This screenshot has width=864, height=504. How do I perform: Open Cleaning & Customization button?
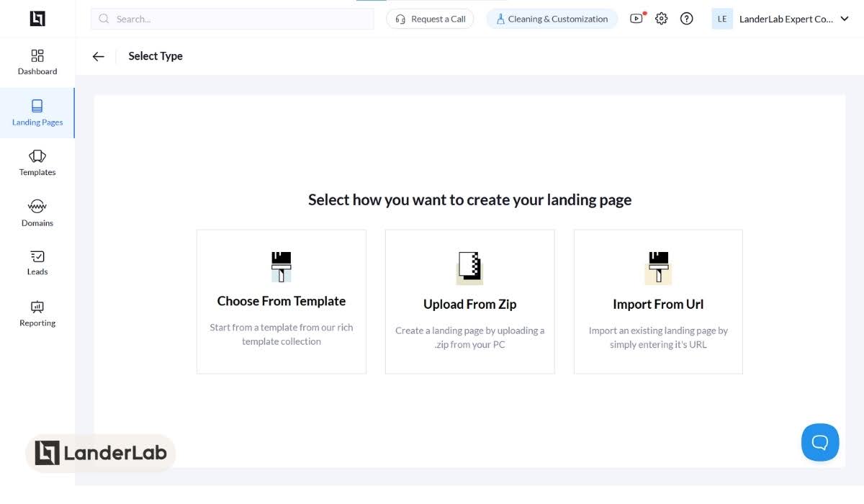click(x=552, y=19)
